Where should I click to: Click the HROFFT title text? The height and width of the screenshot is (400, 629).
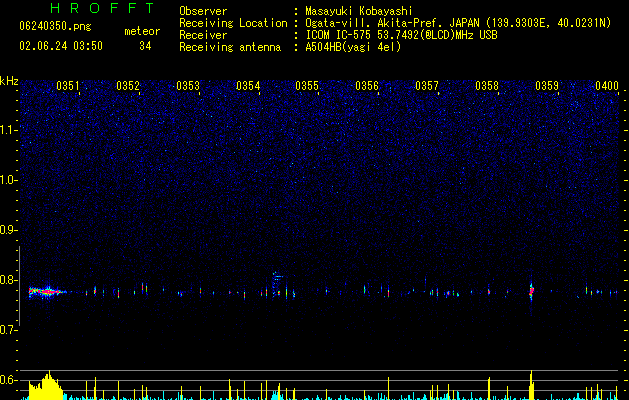[x=102, y=8]
